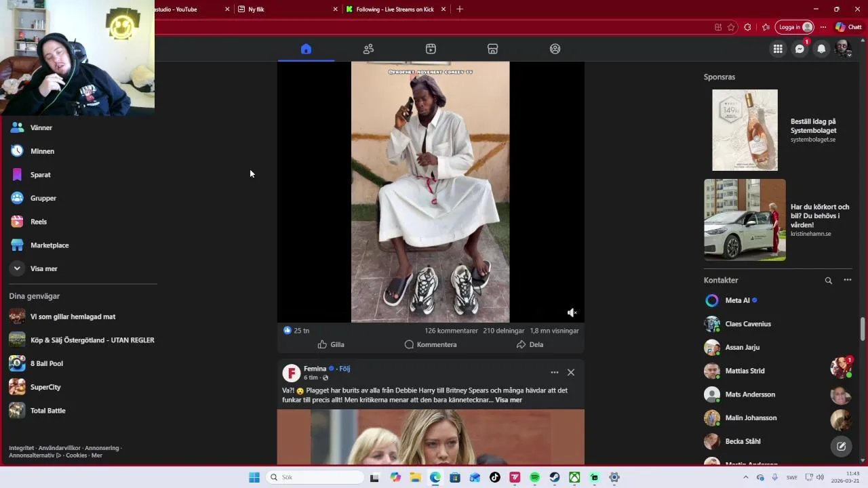Viewport: 868px width, 488px height.
Task: Open Messenger with one unread notification
Action: point(800,49)
